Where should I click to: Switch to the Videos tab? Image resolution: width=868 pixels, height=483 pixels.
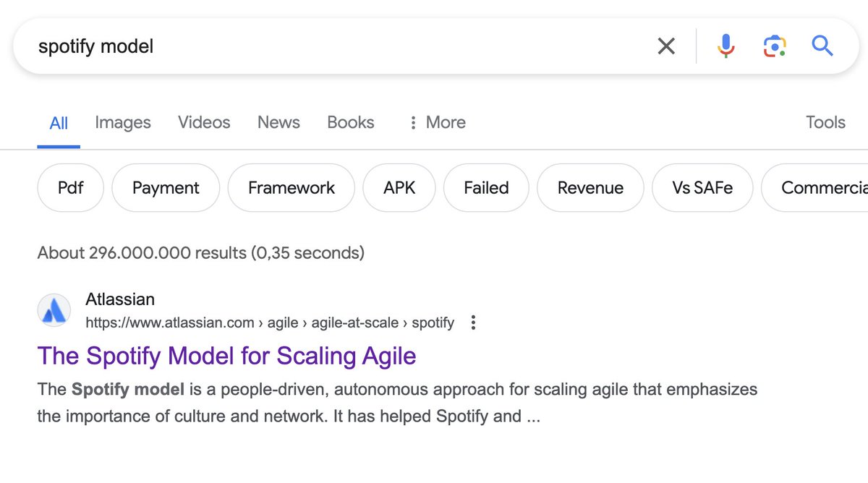coord(204,122)
